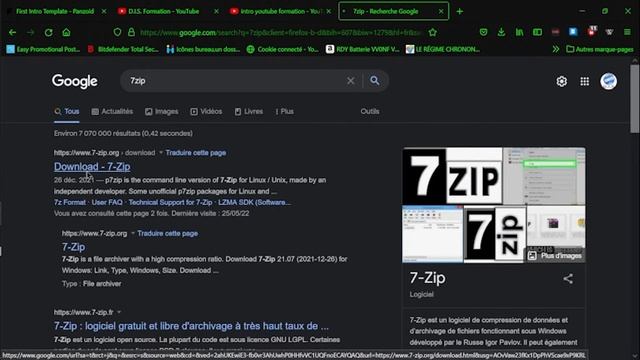Open the Pocket save icon in toolbar
This screenshot has height=360, width=640.
tap(483, 32)
